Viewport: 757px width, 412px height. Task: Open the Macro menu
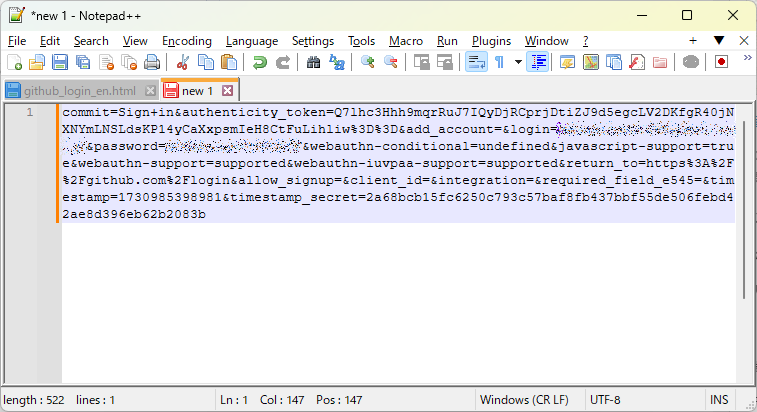(406, 41)
